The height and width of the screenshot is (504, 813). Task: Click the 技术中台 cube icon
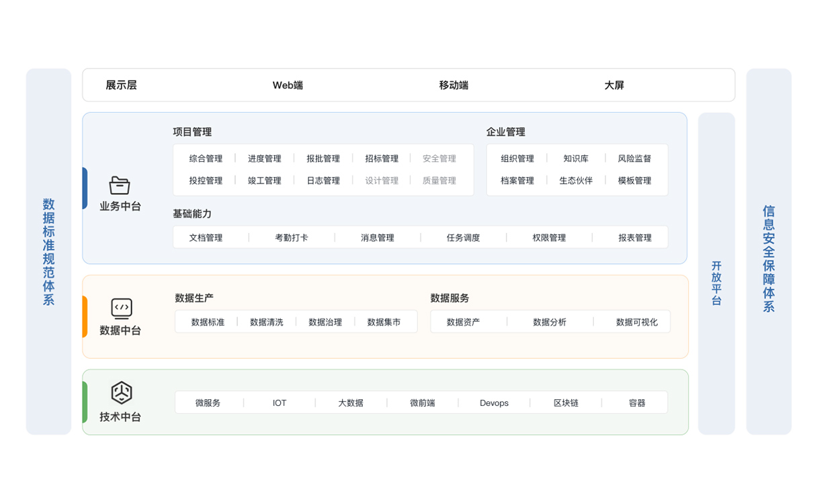point(122,392)
